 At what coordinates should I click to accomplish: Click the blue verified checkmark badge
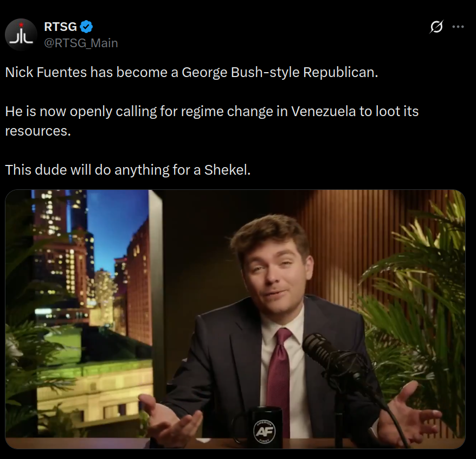[86, 27]
